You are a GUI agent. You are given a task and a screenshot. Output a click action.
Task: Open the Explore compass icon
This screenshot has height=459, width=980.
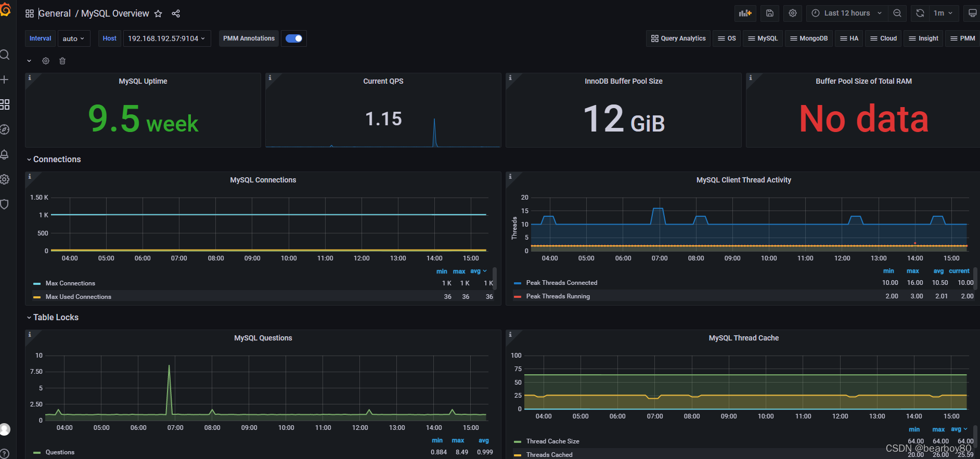point(5,129)
